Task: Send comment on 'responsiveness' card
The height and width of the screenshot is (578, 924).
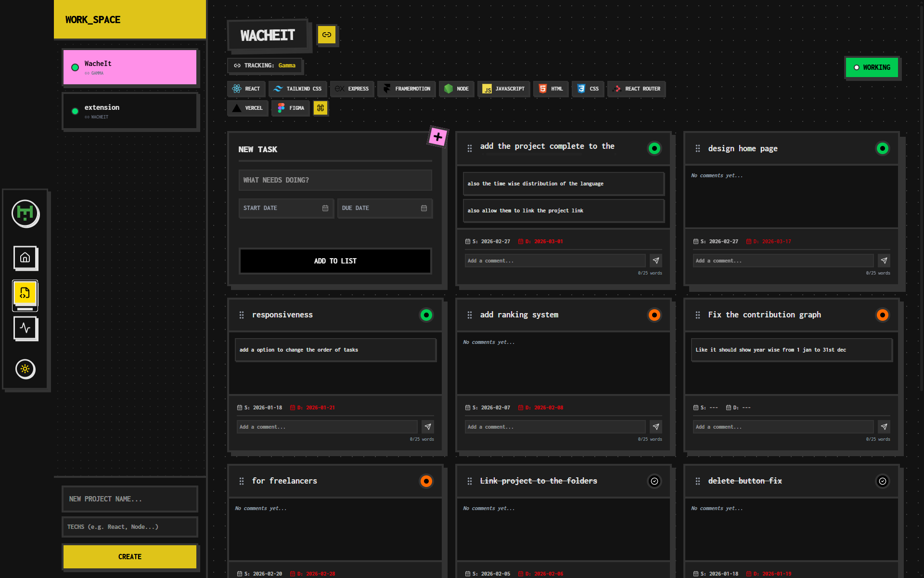Action: 428,427
